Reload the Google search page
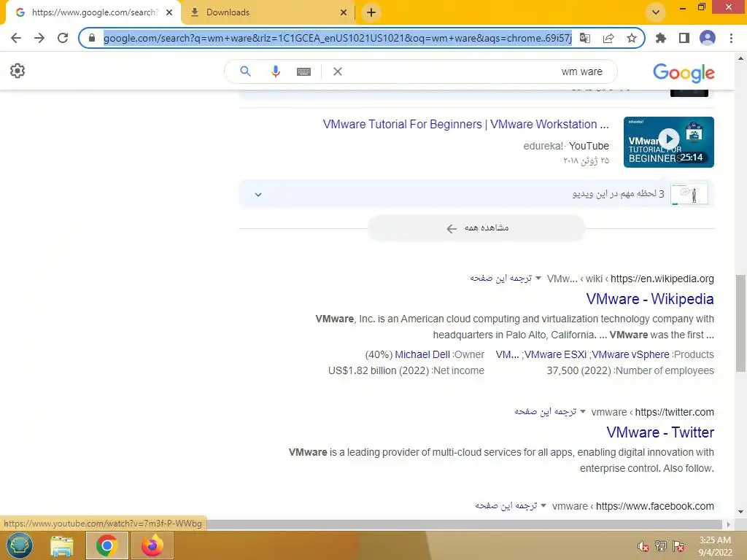The width and height of the screenshot is (747, 560). pos(63,38)
